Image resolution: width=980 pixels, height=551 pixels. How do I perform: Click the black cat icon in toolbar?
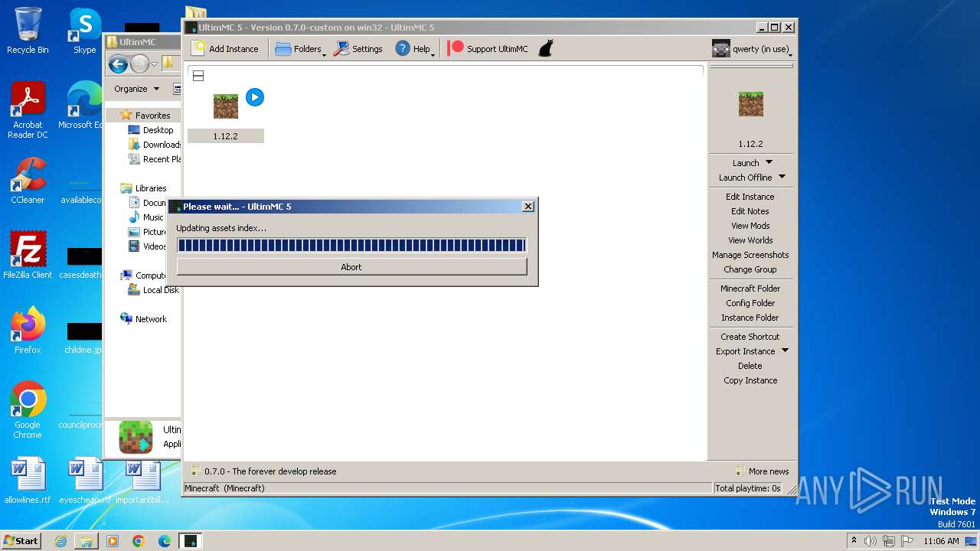[x=545, y=48]
